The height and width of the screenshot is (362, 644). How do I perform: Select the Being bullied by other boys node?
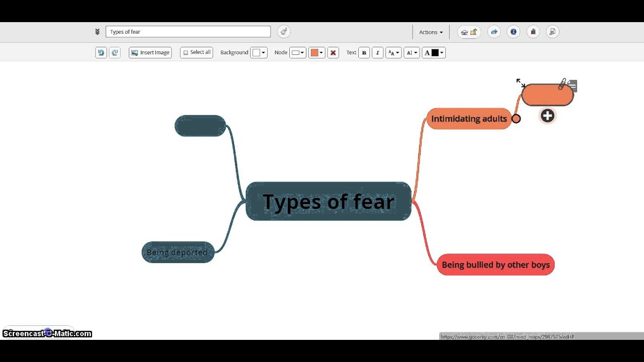click(496, 265)
